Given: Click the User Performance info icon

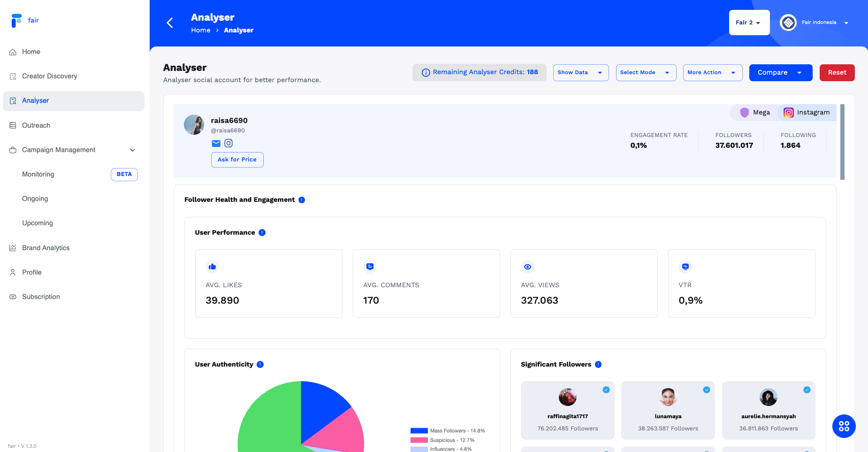Looking at the screenshot, I should click(x=262, y=232).
